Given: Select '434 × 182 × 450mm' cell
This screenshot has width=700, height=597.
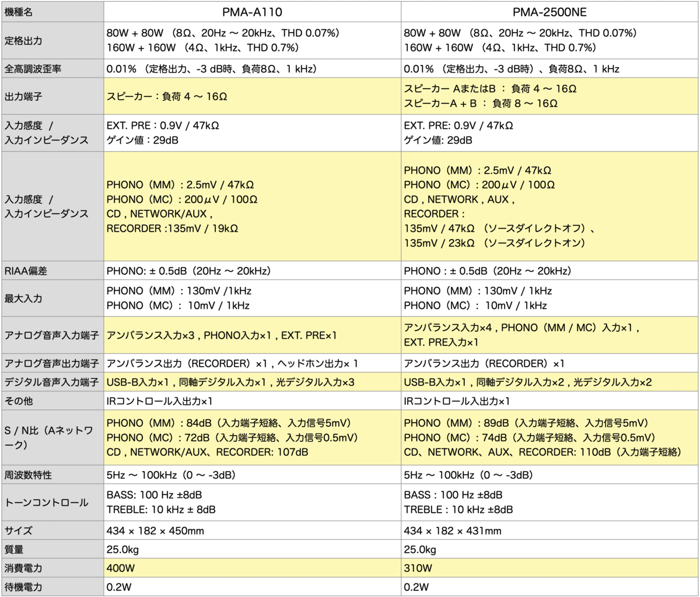Looking at the screenshot, I should coord(252,531).
